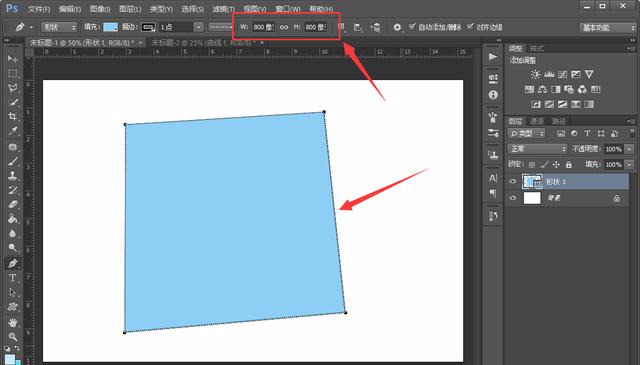Open the path options gear icon

point(397,27)
